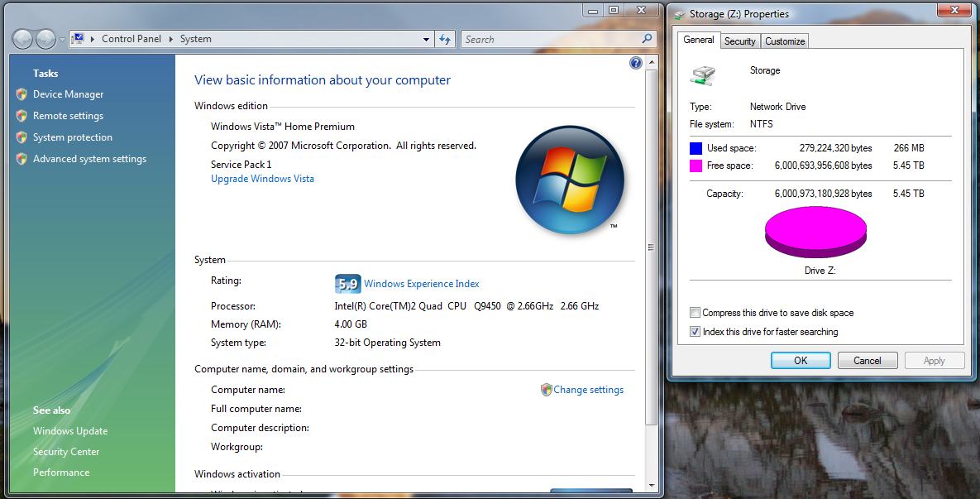The height and width of the screenshot is (499, 980).
Task: Click the System window vertical scrollbar thumb
Action: point(651,247)
